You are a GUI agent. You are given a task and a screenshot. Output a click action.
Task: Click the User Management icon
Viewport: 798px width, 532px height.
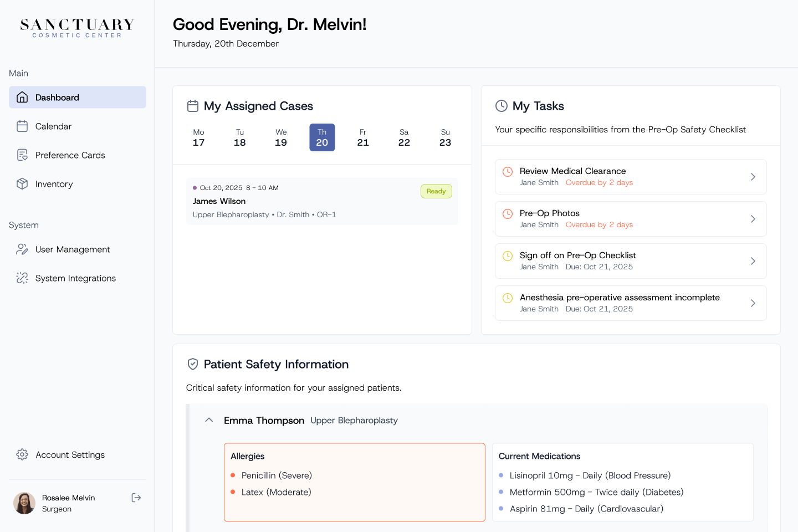tap(22, 249)
